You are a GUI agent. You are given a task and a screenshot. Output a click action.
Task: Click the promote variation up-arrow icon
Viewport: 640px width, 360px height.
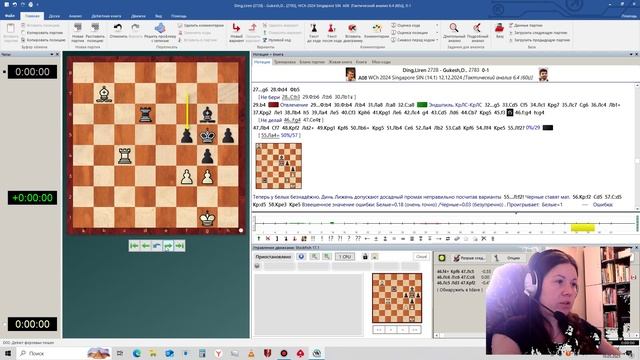pyautogui.click(x=259, y=239)
